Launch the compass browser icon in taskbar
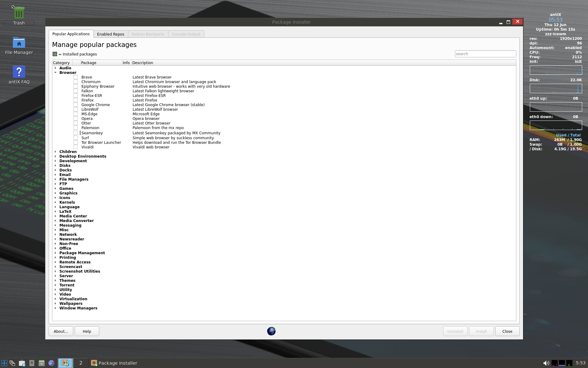588x368 pixels. click(51, 363)
